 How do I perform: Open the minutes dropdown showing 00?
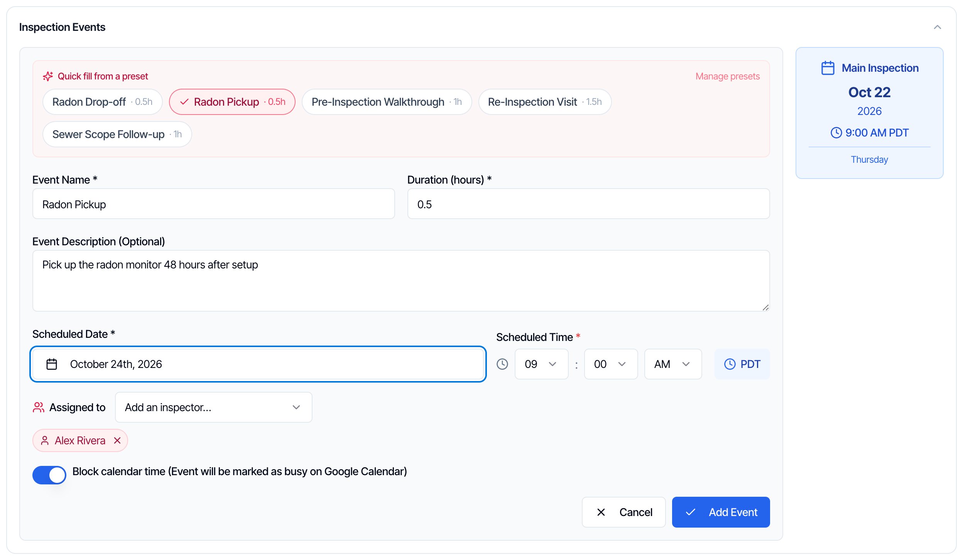point(611,364)
